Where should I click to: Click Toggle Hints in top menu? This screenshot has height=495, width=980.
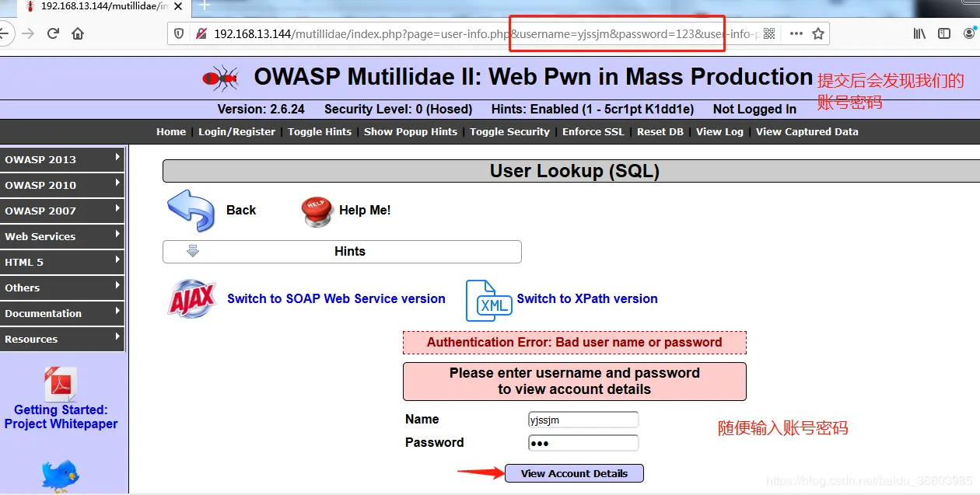coord(320,131)
